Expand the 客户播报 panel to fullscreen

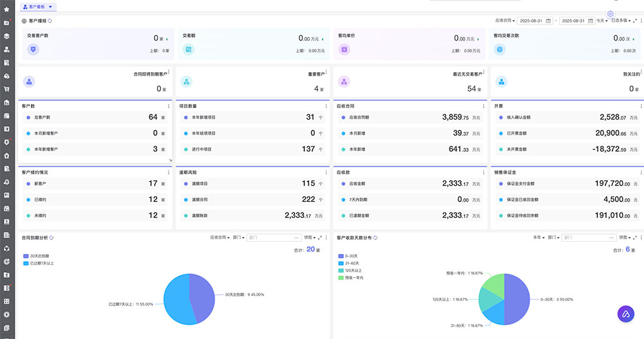click(635, 21)
